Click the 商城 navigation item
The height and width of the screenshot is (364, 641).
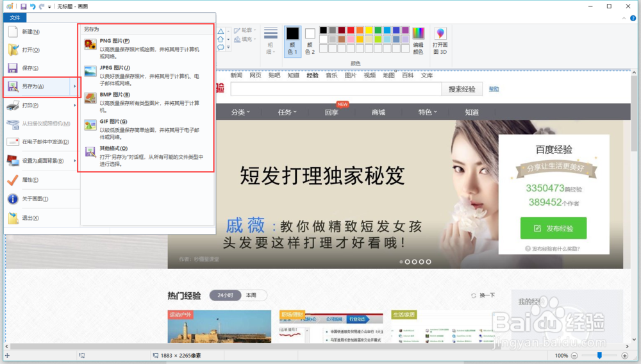tap(379, 112)
